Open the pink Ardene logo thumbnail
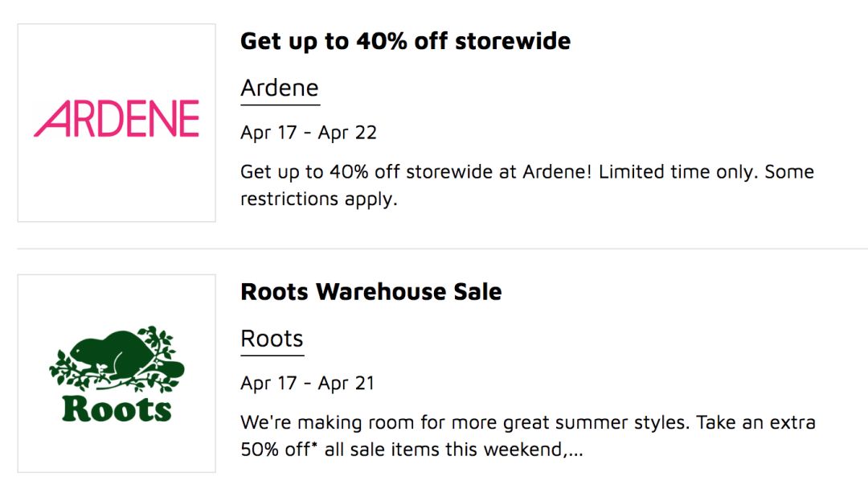This screenshot has width=868, height=489. pos(117,123)
